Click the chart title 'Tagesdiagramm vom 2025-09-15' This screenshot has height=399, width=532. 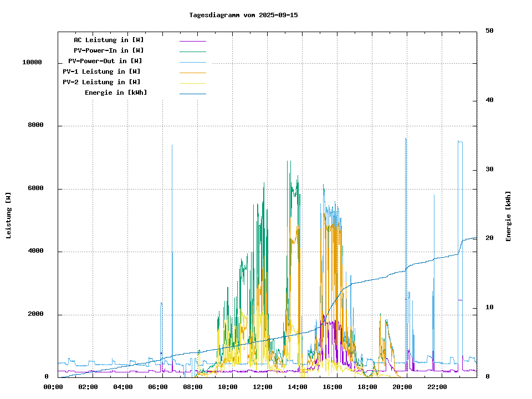tap(243, 15)
